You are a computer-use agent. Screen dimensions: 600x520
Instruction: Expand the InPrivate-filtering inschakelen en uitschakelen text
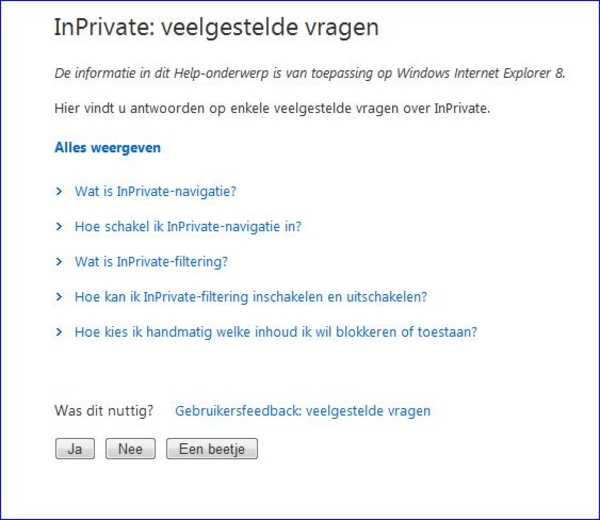pyautogui.click(x=251, y=297)
